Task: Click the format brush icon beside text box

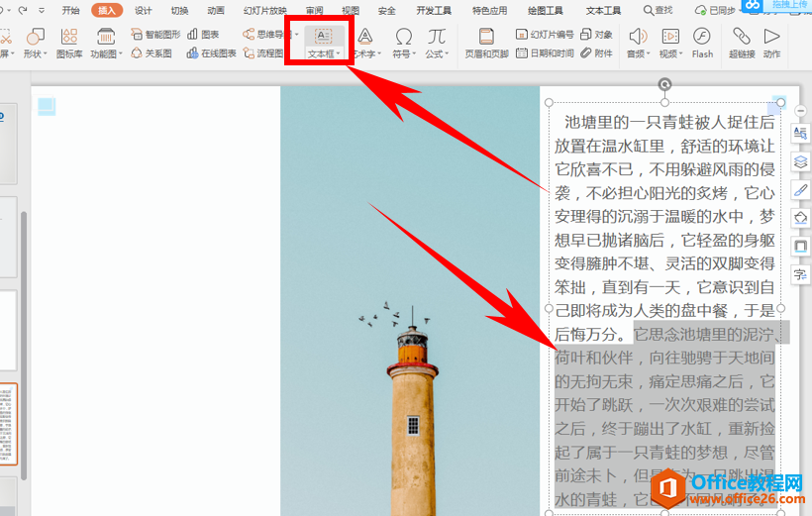Action: (800, 189)
